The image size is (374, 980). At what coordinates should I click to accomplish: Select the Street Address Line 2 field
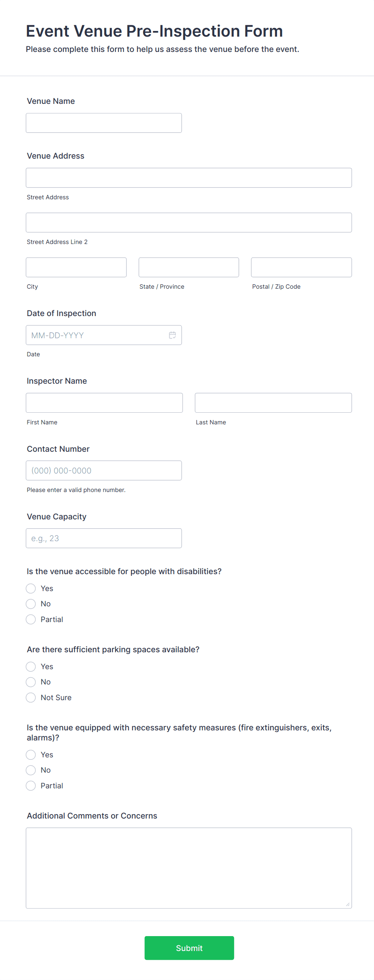pyautogui.click(x=189, y=222)
